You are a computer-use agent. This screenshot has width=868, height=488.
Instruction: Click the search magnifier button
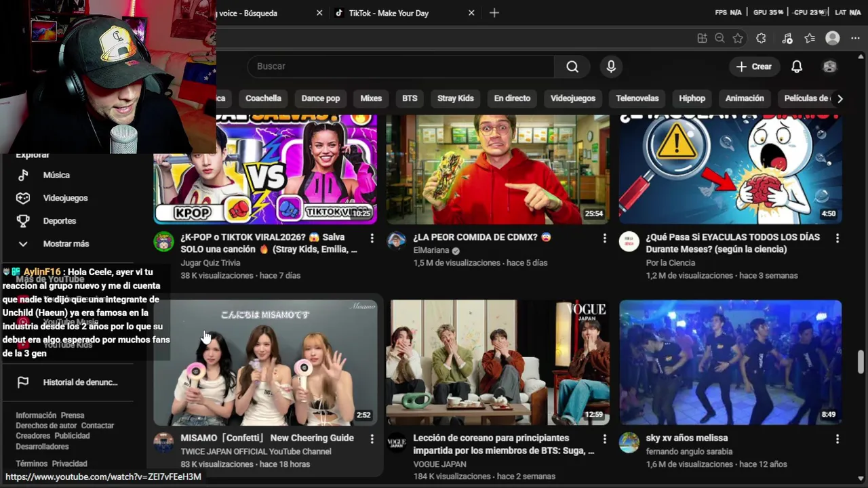pyautogui.click(x=572, y=66)
